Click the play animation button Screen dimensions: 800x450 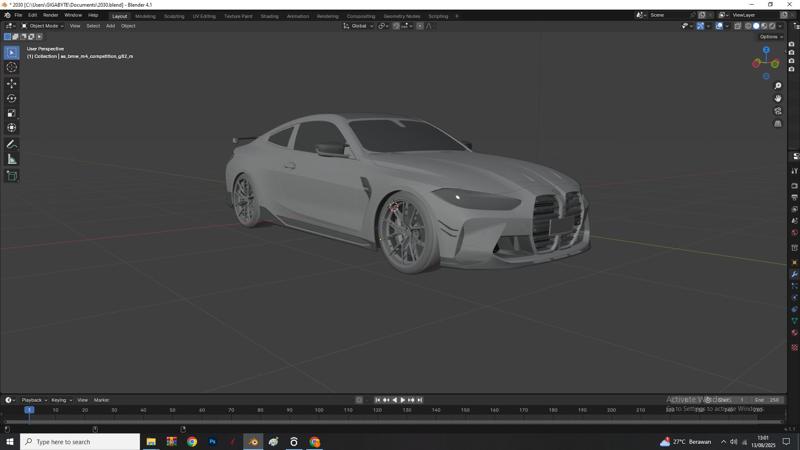[x=403, y=400]
